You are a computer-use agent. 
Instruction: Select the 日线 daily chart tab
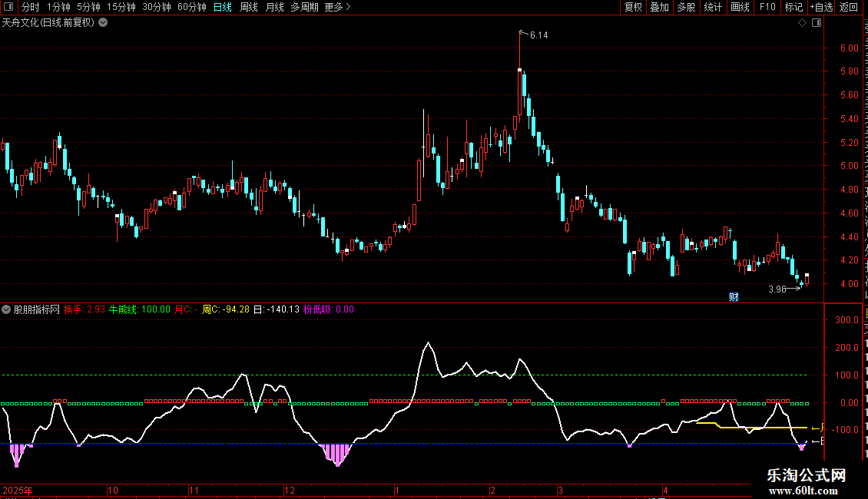pyautogui.click(x=223, y=7)
